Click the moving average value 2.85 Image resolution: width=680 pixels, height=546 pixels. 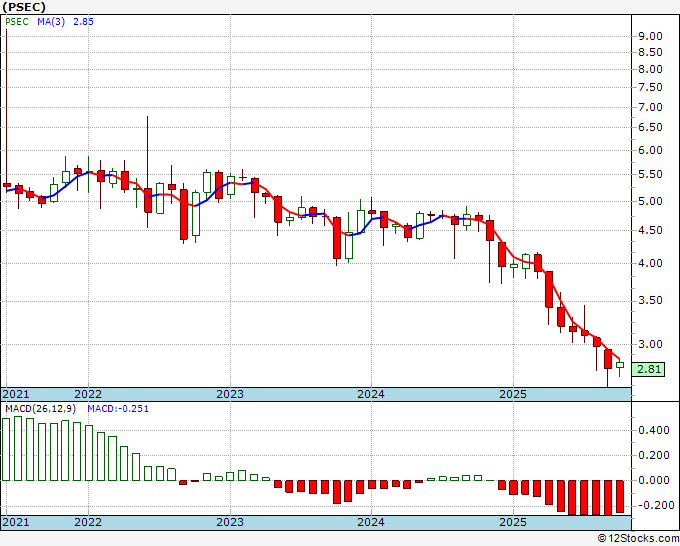point(83,22)
